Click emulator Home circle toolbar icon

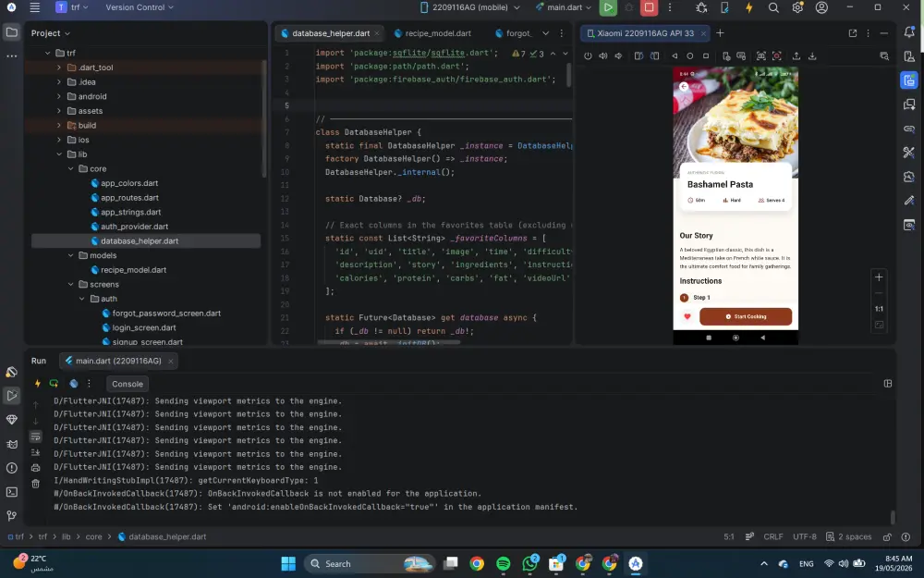point(690,56)
